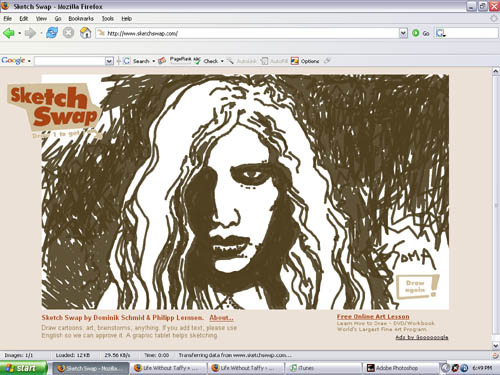Click the Draw again button
Screen dimensions: 500x375
pos(417,286)
